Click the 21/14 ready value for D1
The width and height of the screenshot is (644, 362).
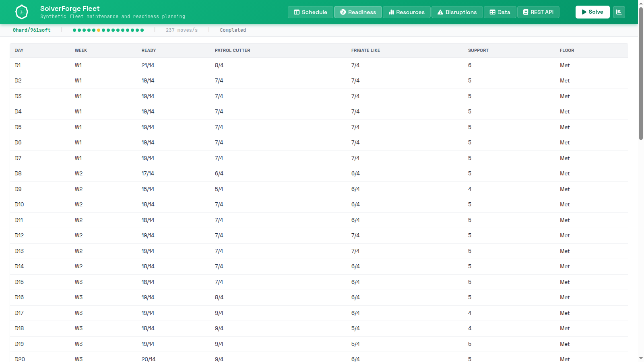click(148, 65)
